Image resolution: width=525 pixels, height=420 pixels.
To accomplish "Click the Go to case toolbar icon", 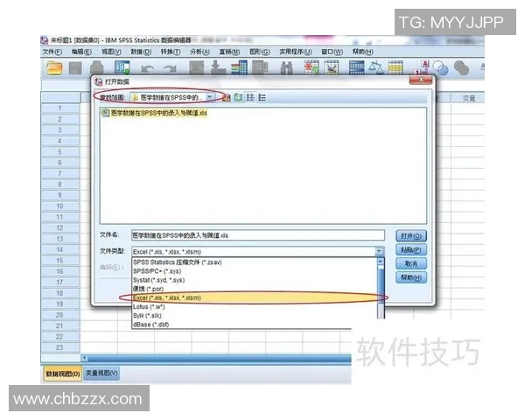I will click(x=197, y=67).
